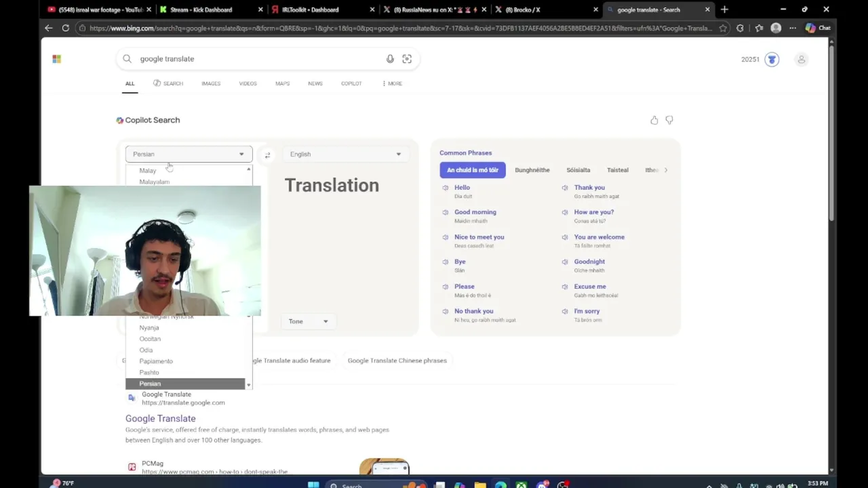Open the Copilot Chat button in toolbar

click(818, 28)
